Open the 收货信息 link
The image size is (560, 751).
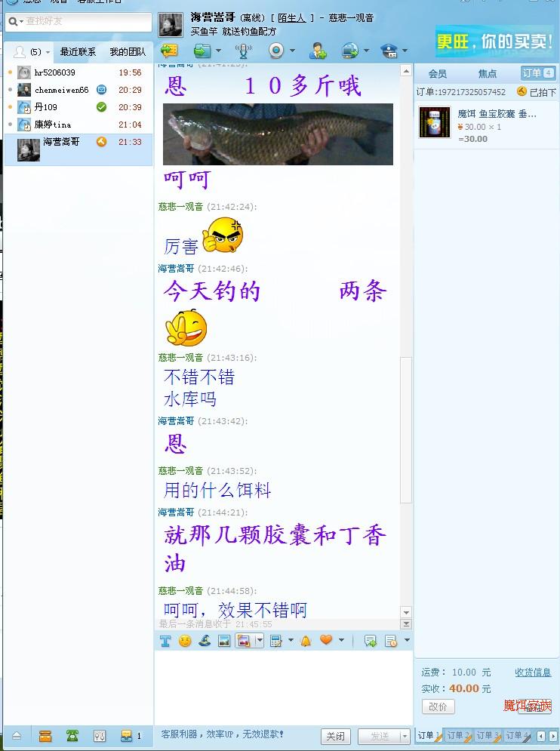coord(533,673)
